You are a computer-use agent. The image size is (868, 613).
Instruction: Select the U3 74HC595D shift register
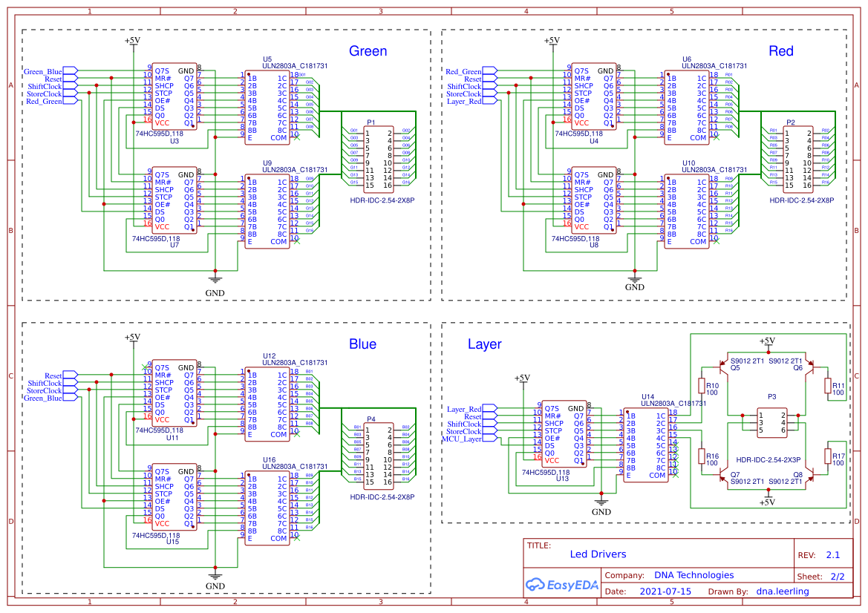174,96
